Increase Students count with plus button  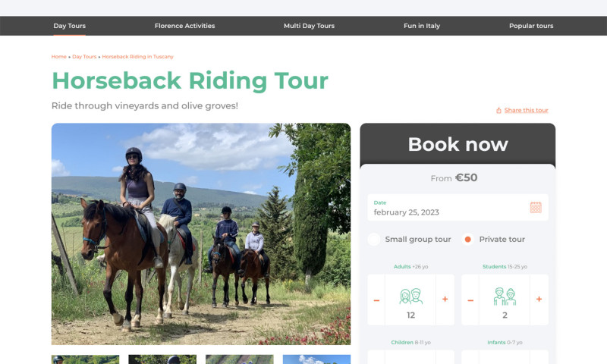539,300
